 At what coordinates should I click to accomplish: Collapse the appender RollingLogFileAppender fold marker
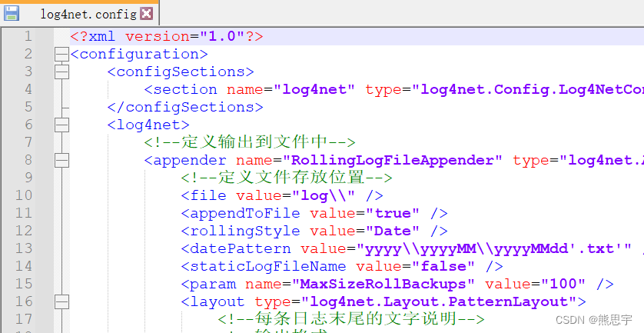click(x=61, y=160)
